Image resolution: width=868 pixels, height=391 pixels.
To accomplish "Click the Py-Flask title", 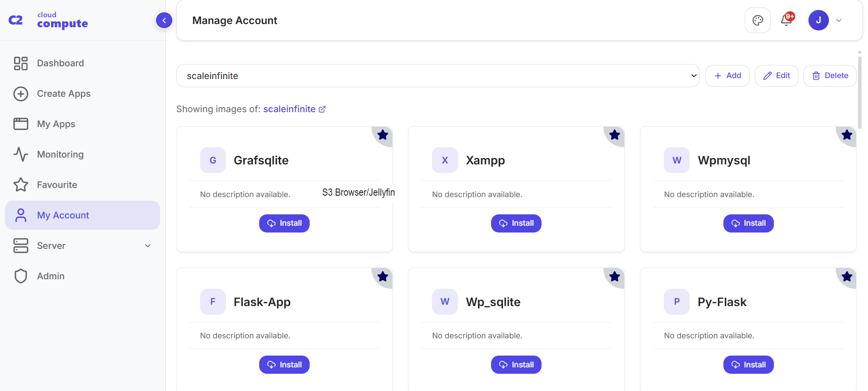I will pos(722,302).
